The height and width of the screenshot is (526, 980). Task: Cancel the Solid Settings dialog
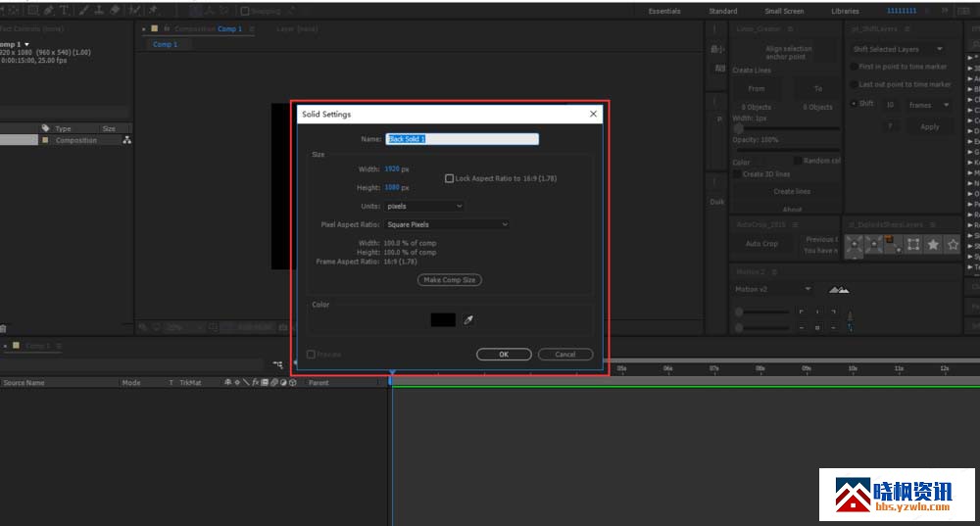565,355
